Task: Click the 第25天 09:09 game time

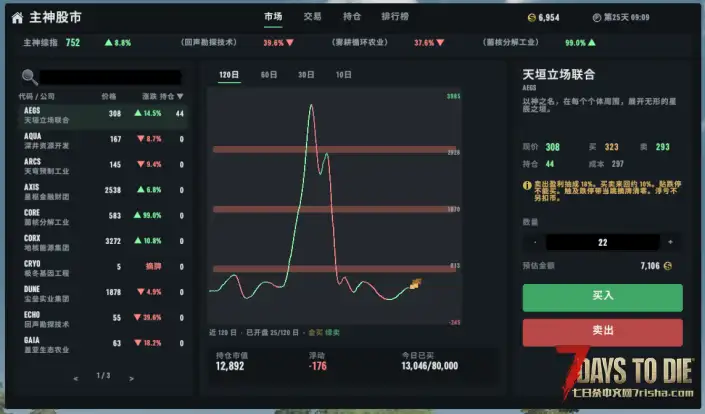Action: [x=626, y=18]
